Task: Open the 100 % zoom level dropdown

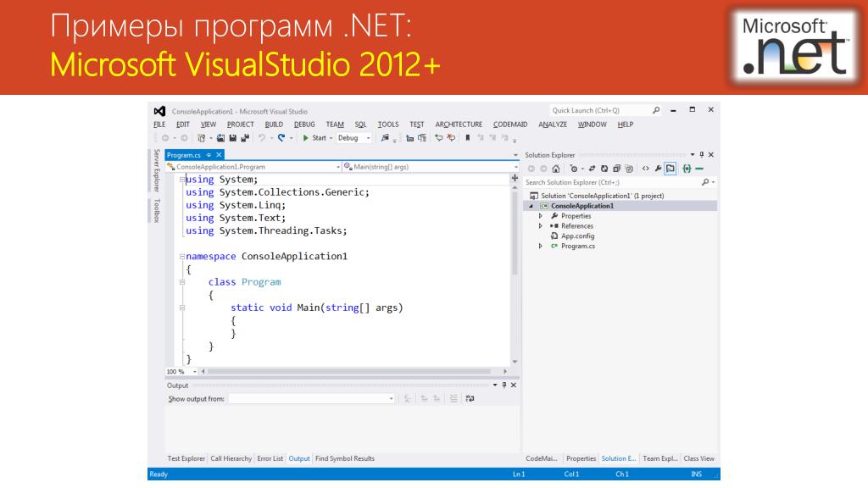Action: pos(181,372)
